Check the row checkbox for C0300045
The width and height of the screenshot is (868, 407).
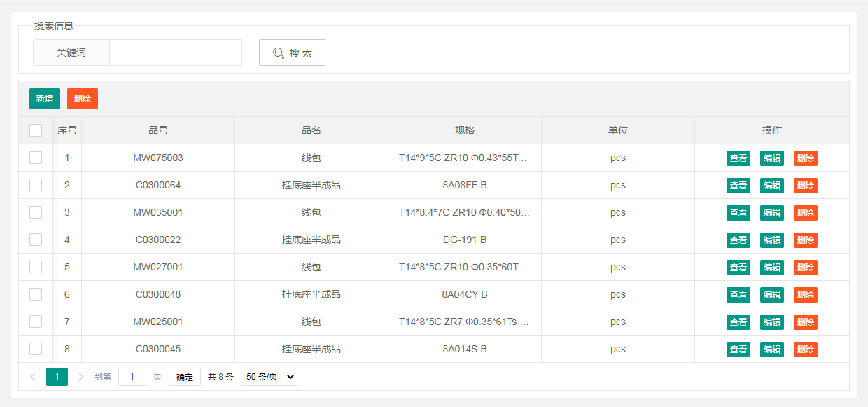36,349
